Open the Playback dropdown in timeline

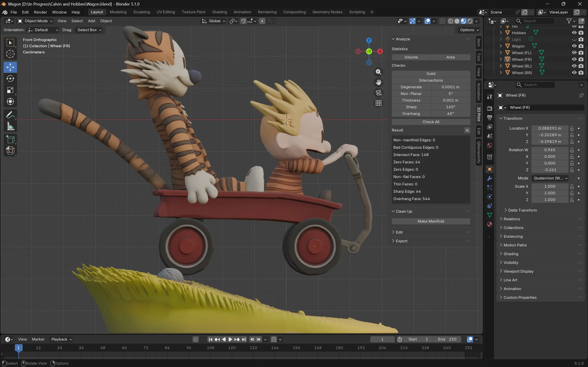[61, 339]
